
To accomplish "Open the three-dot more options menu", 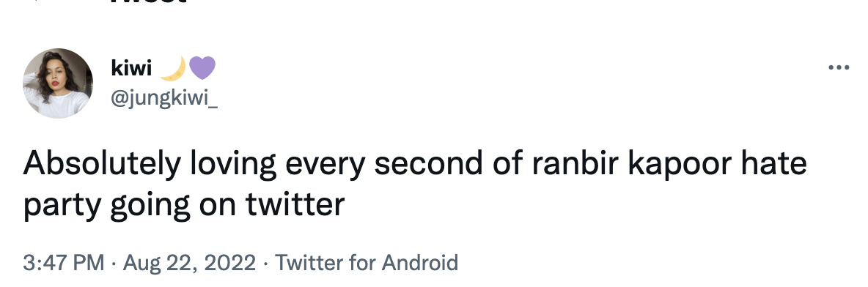I will [839, 67].
